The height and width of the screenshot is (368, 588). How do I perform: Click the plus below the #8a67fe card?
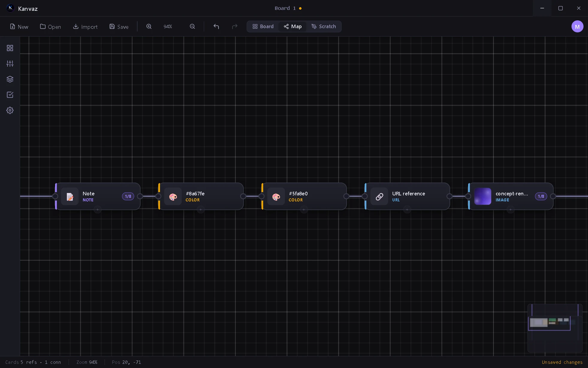tap(201, 210)
